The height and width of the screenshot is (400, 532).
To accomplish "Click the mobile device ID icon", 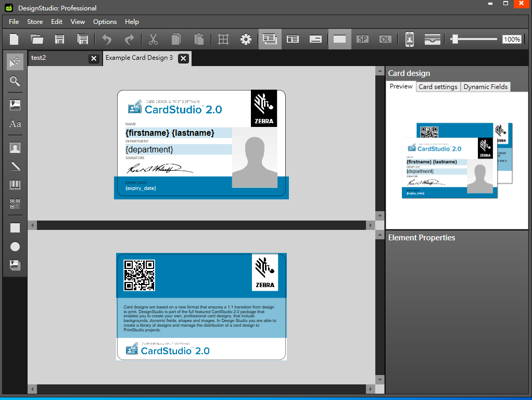I will point(410,40).
